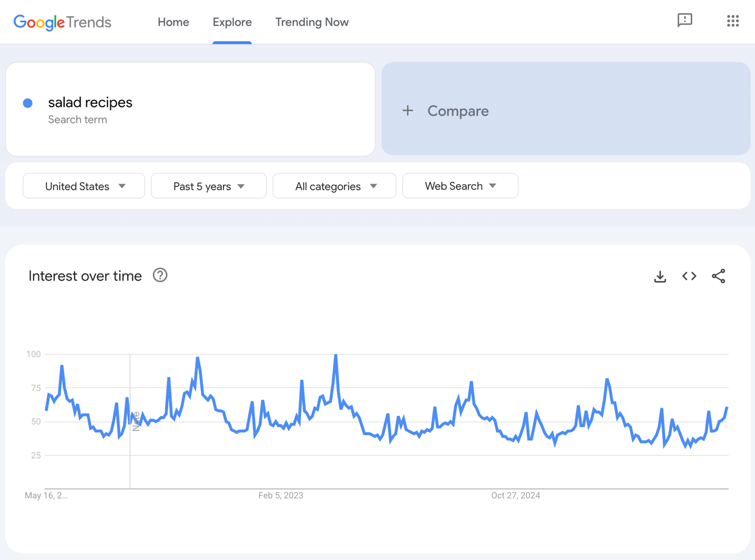Open the Past 5 years time range dropdown
Screen dimensions: 755x560
coord(209,186)
